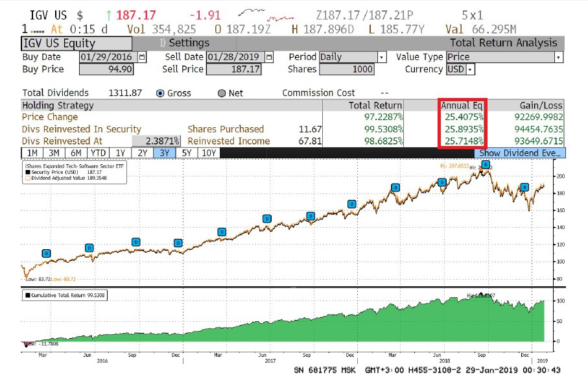Click gain/loss value 93649.6715

point(539,141)
